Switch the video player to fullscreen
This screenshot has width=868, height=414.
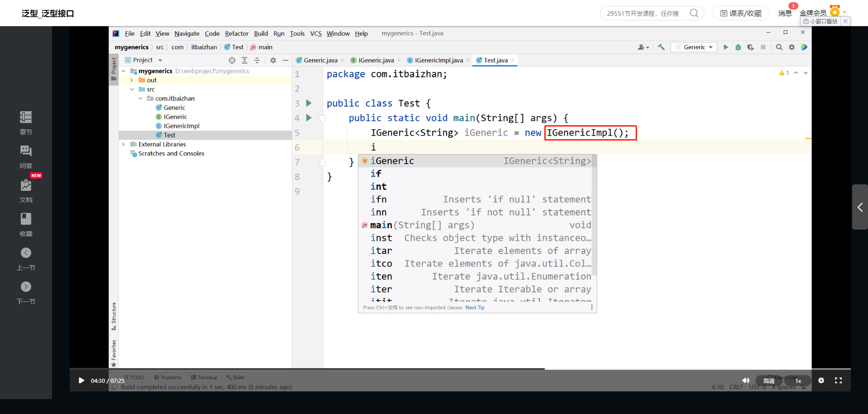click(x=838, y=381)
